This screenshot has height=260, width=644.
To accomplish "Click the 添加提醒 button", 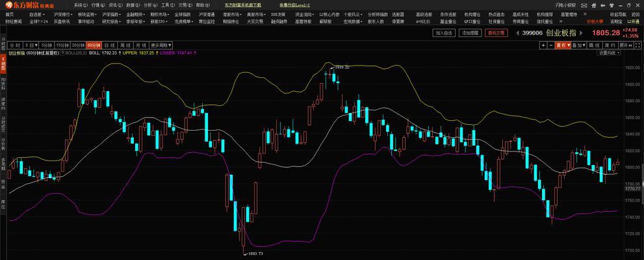I will pyautogui.click(x=470, y=33).
